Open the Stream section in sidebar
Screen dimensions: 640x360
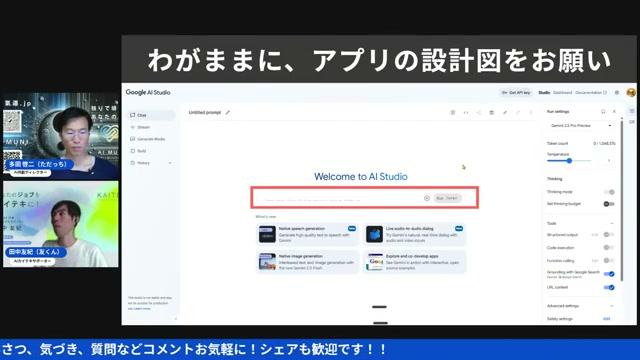(151, 127)
